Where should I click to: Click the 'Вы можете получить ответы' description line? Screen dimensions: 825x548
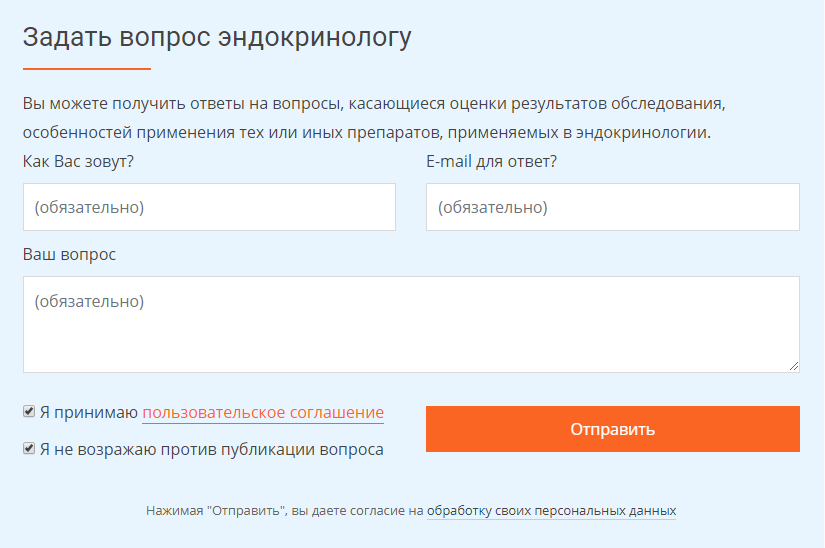pos(372,103)
